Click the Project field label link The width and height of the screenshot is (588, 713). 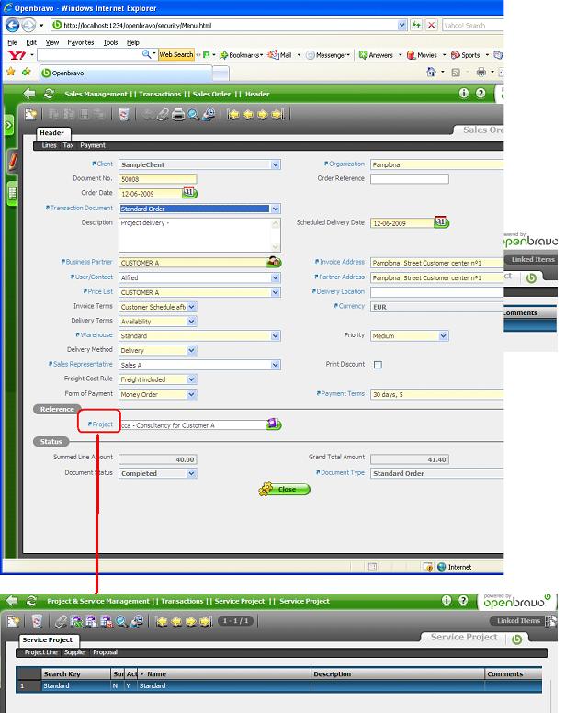point(98,424)
